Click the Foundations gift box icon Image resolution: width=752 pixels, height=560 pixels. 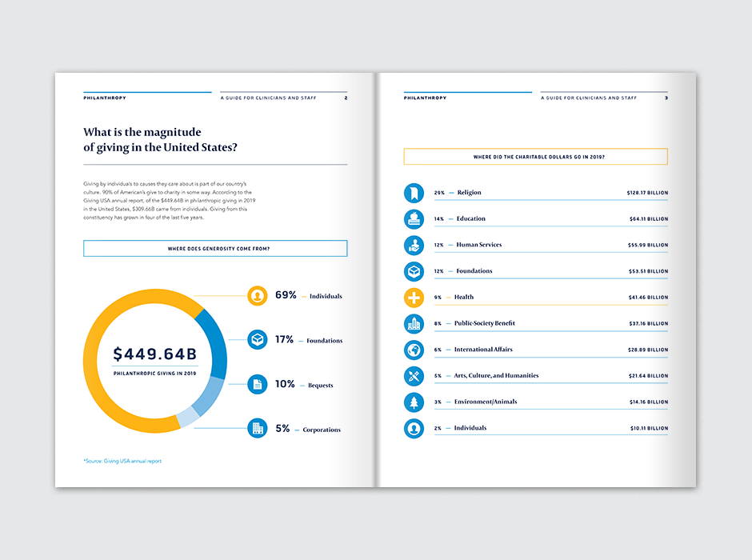[x=413, y=271]
